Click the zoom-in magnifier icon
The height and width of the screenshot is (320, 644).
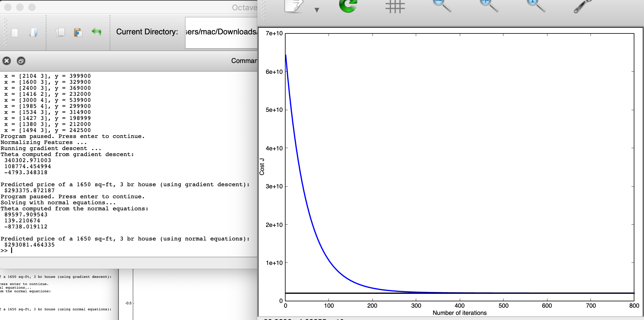[x=489, y=6]
